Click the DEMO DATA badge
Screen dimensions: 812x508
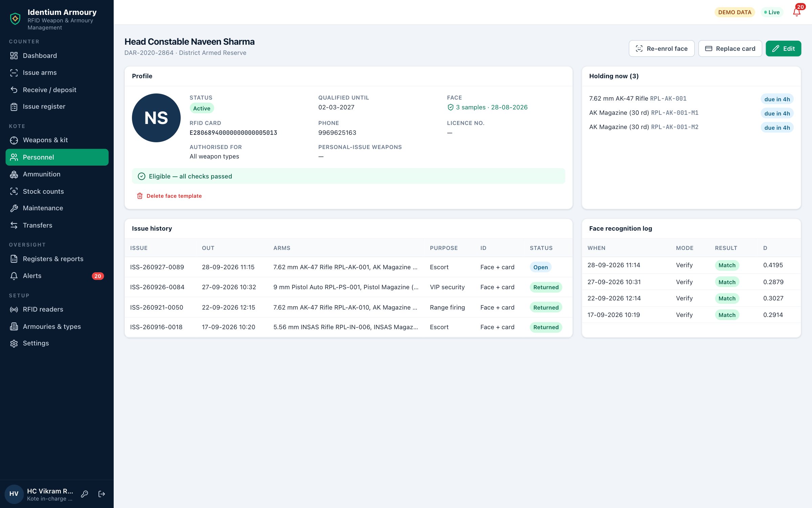point(735,12)
